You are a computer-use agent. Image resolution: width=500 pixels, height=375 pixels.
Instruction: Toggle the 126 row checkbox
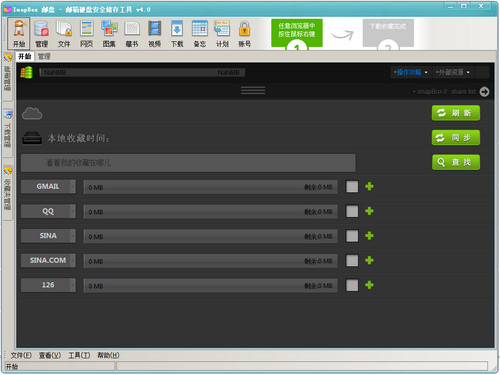(x=352, y=285)
